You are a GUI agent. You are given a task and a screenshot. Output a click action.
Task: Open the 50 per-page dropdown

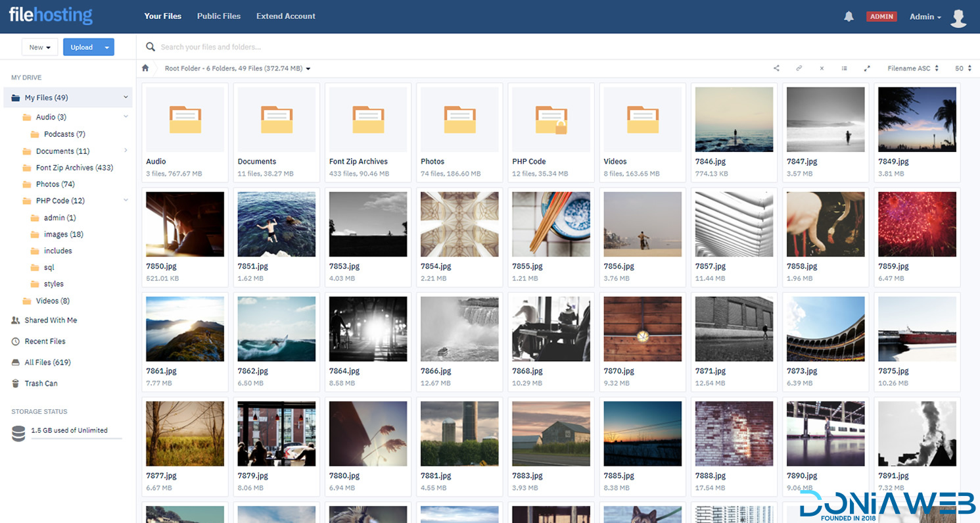click(x=964, y=68)
